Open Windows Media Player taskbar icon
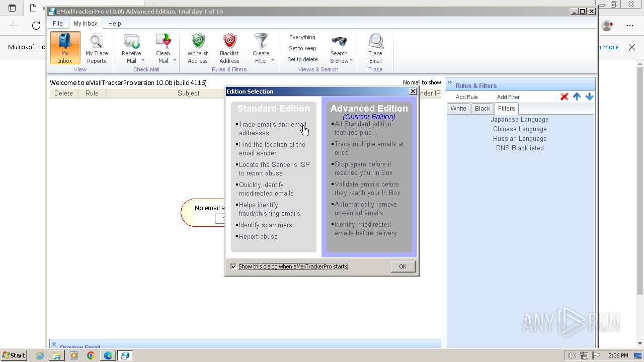 [74, 355]
